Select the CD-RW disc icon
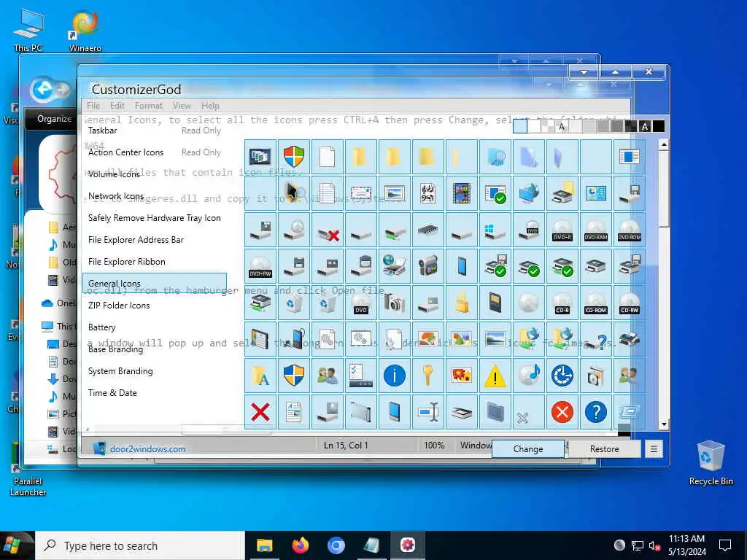Screen dimensions: 747x560 click(x=630, y=303)
